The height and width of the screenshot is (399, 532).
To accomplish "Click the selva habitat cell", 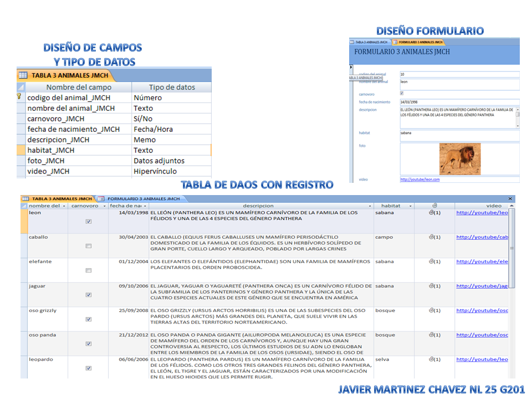I will pyautogui.click(x=394, y=367).
